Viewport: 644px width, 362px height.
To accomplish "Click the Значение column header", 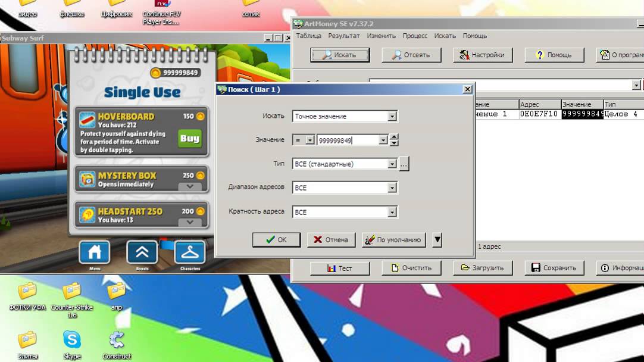I will (582, 104).
